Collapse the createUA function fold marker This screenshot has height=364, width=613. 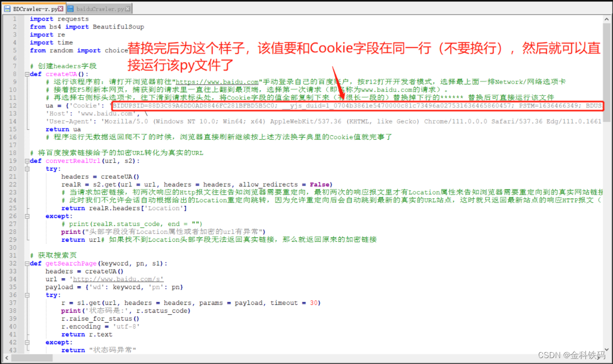tap(26, 74)
